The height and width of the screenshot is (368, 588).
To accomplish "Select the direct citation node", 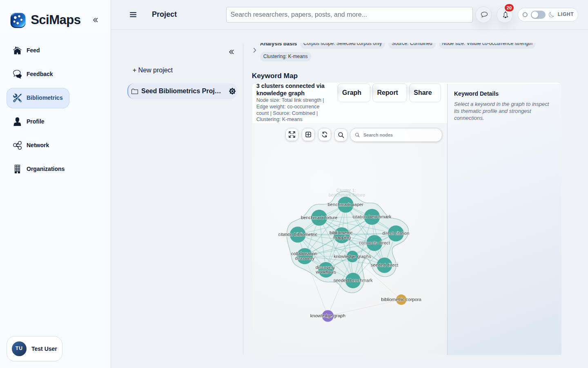I will tap(396, 233).
